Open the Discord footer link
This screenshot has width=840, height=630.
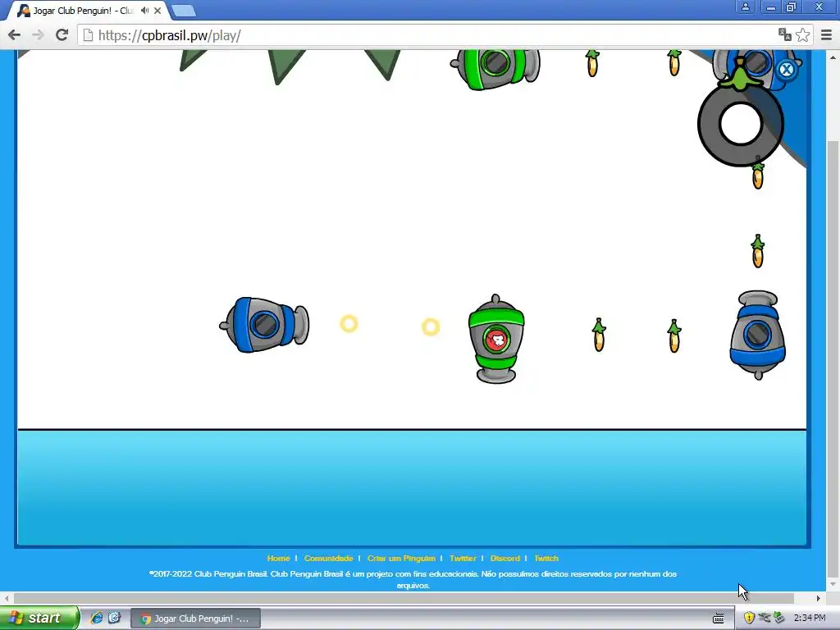[x=505, y=558]
